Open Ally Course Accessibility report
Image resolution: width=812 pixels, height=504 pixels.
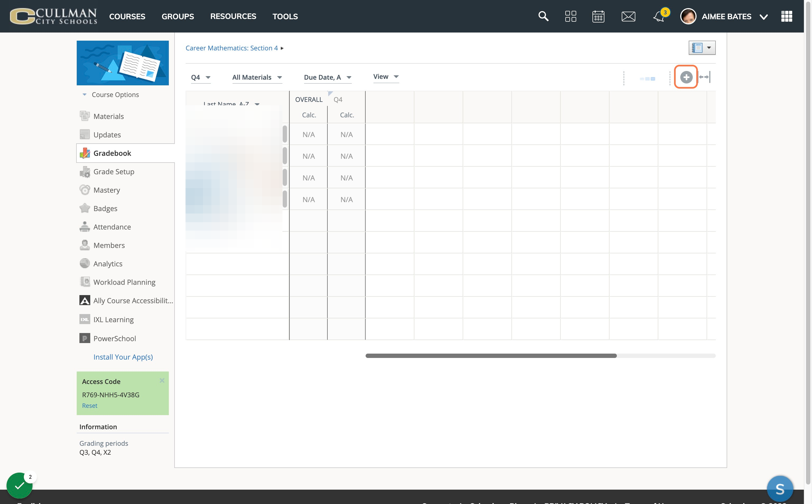click(x=126, y=300)
